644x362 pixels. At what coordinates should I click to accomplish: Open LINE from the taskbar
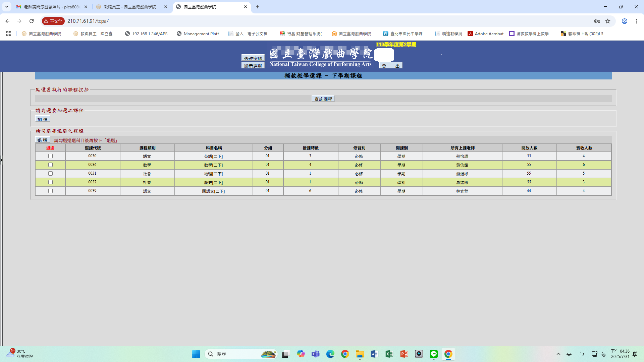tap(434, 354)
